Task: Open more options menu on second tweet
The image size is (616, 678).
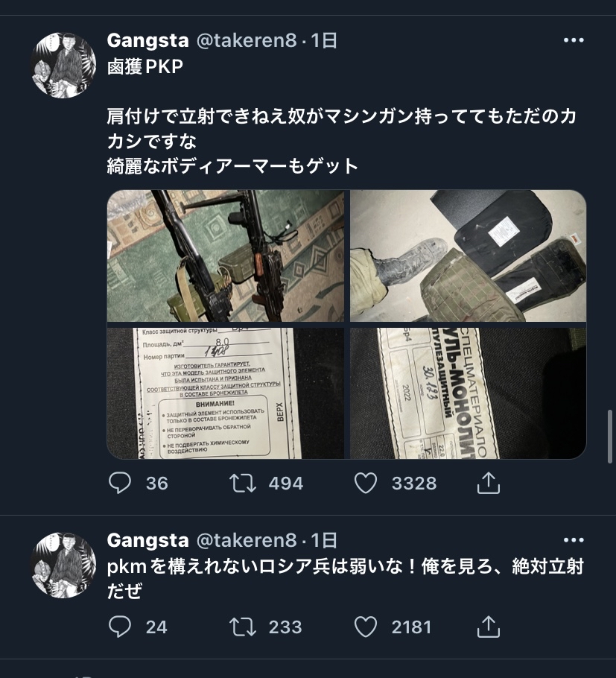Action: pyautogui.click(x=574, y=540)
